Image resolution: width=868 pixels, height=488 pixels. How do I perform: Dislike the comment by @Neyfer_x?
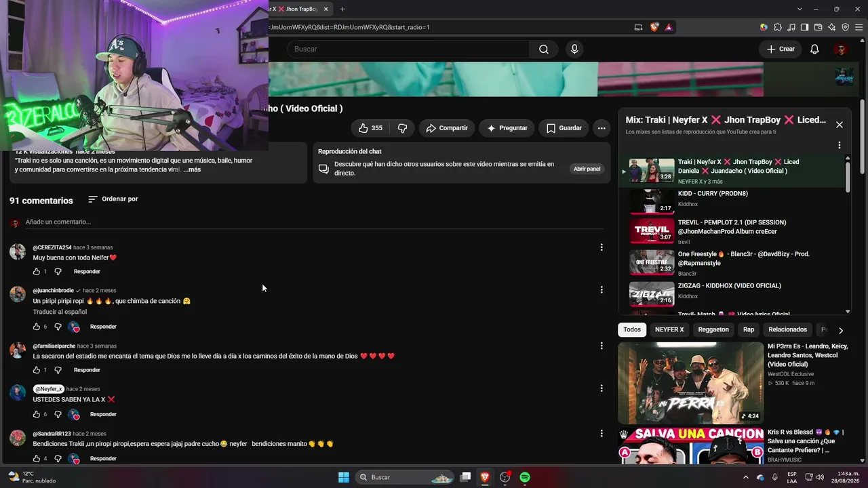coord(58,414)
